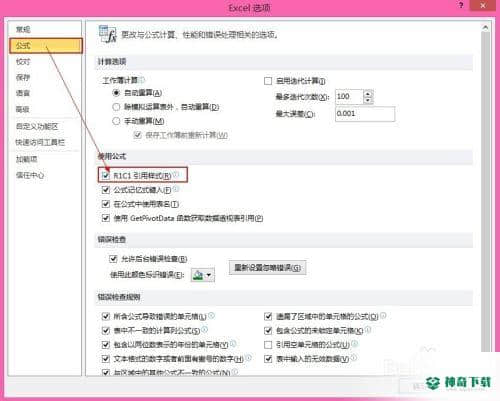Open the error indicator color dropdown
Image resolution: width=500 pixels, height=401 pixels.
[203, 275]
